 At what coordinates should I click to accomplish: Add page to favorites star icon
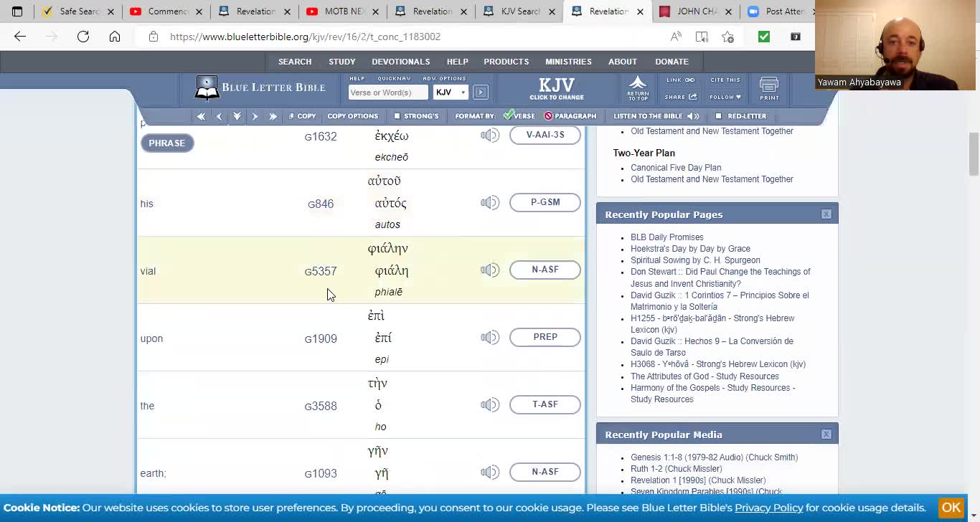pos(727,37)
